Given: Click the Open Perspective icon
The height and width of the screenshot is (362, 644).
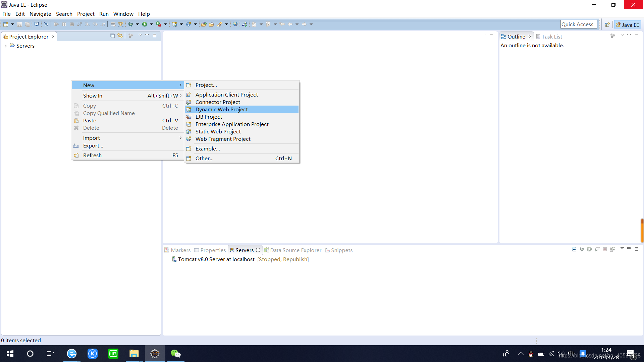Looking at the screenshot, I should [607, 24].
